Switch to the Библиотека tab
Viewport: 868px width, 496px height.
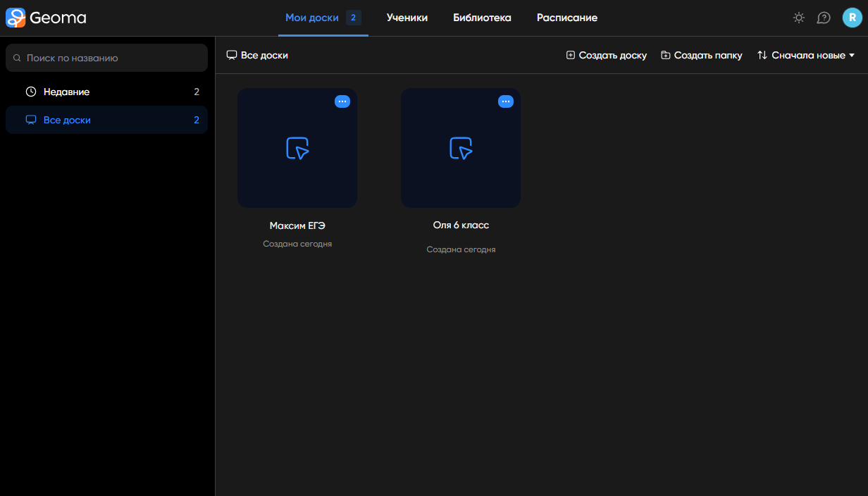pyautogui.click(x=482, y=18)
